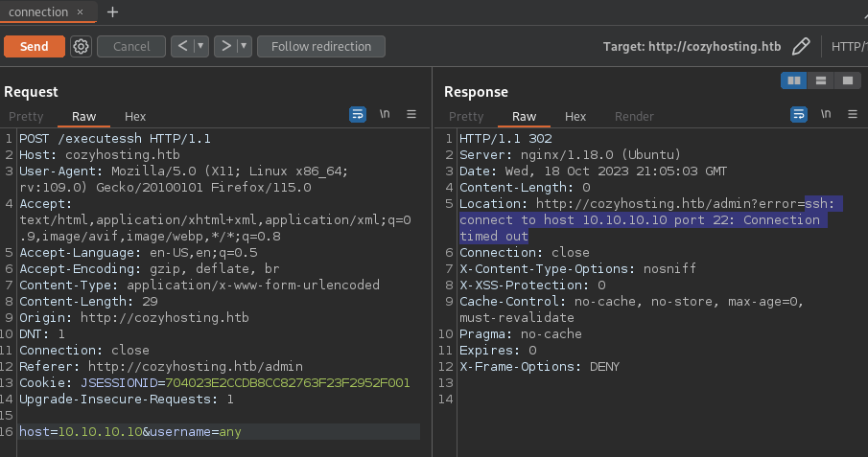Viewport: 868px width, 457px height.
Task: Expand the back history dropdown arrow
Action: [200, 46]
